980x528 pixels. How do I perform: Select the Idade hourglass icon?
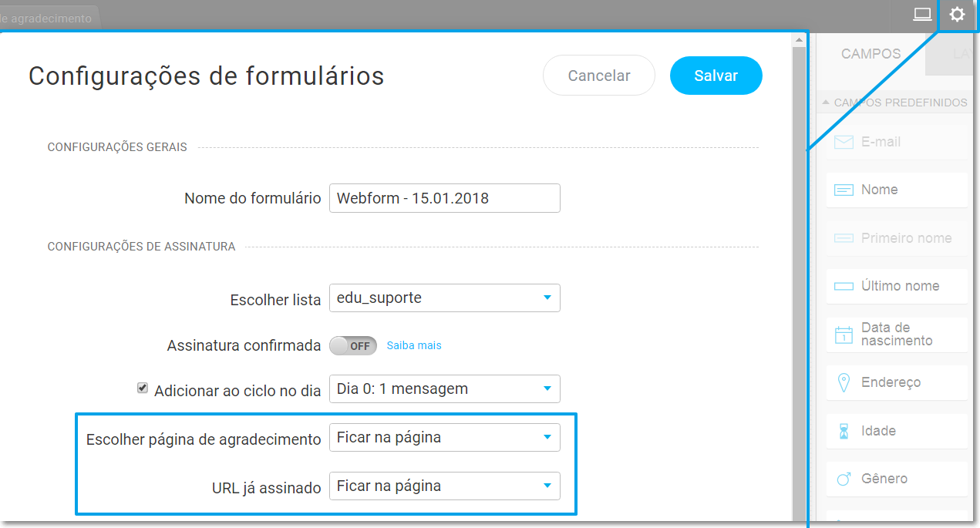click(x=844, y=431)
